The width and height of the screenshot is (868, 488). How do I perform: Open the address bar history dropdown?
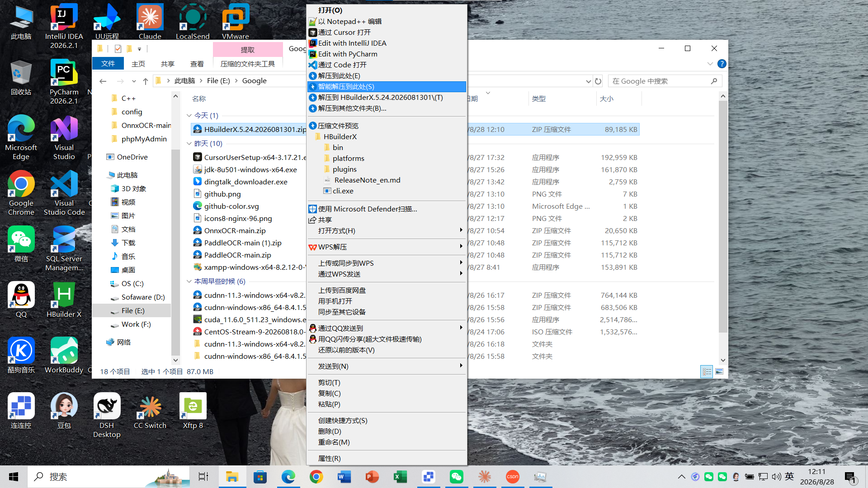tap(588, 81)
